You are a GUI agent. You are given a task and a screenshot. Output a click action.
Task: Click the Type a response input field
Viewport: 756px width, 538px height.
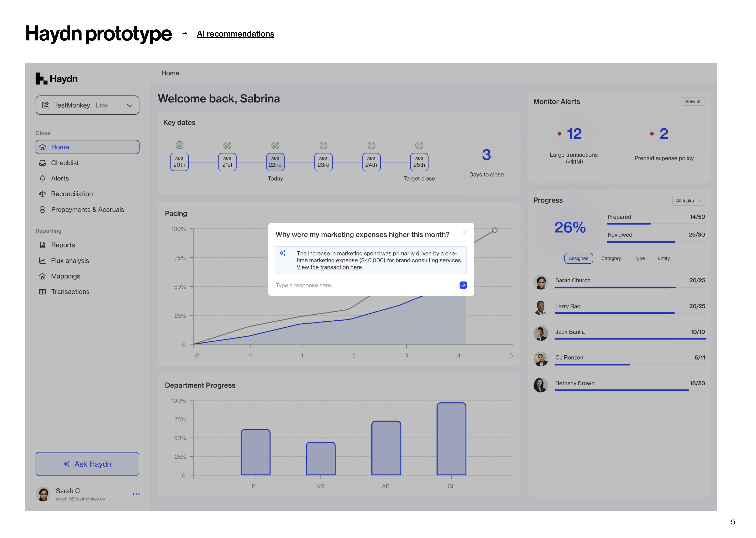pyautogui.click(x=364, y=285)
